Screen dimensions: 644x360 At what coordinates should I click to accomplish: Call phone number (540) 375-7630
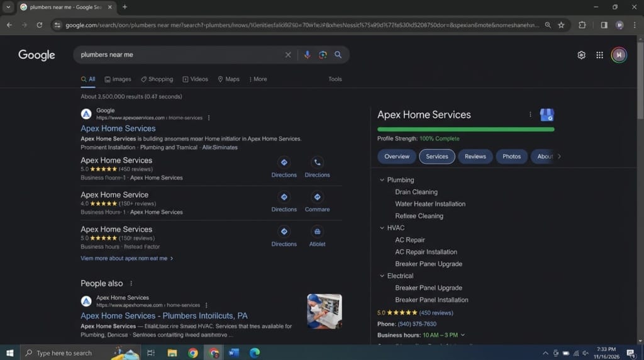[417, 324]
